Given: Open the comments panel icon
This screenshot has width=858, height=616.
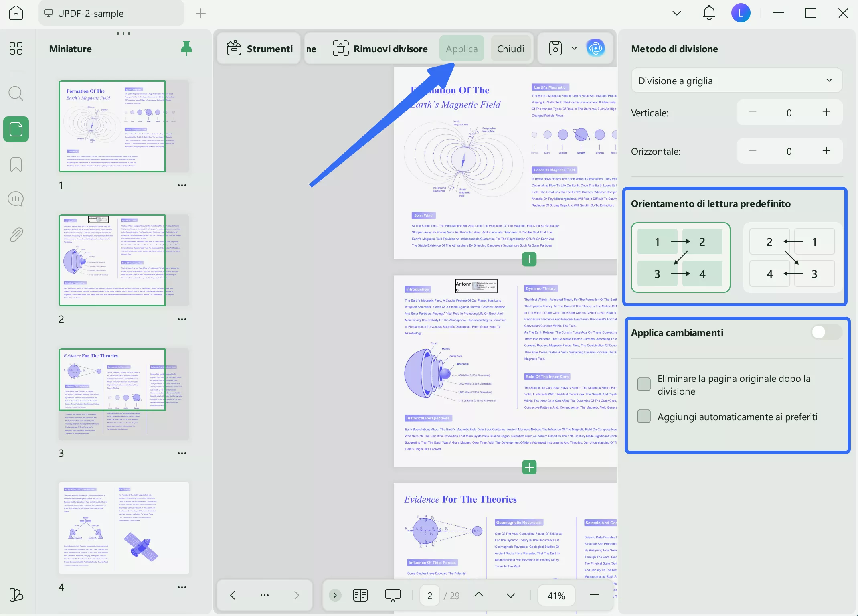Looking at the screenshot, I should (16, 199).
